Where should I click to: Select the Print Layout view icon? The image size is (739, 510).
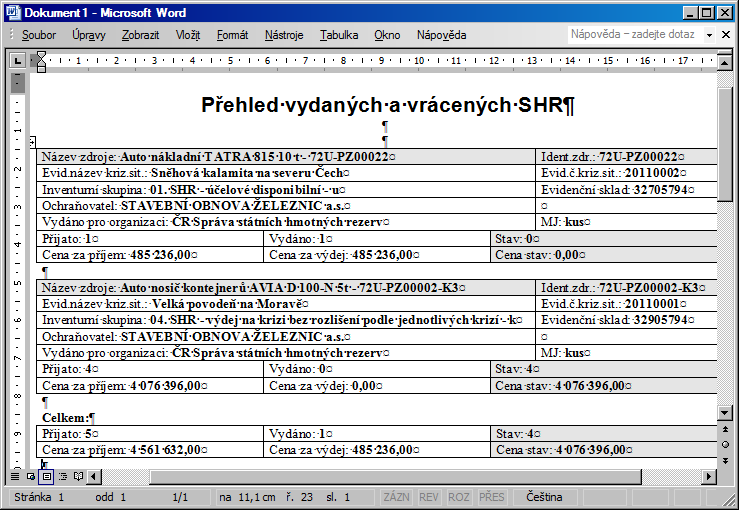click(x=47, y=477)
